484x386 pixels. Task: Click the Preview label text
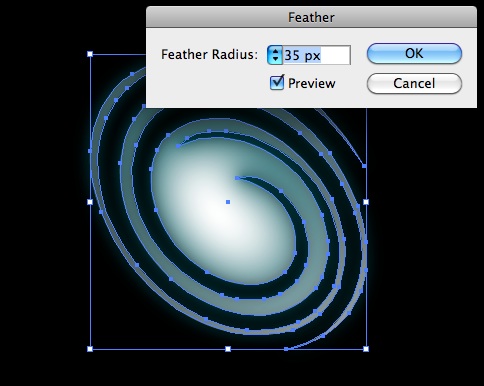pyautogui.click(x=312, y=83)
